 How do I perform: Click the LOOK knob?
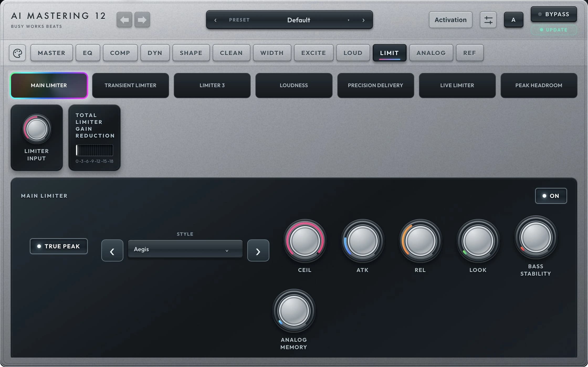[x=478, y=241]
